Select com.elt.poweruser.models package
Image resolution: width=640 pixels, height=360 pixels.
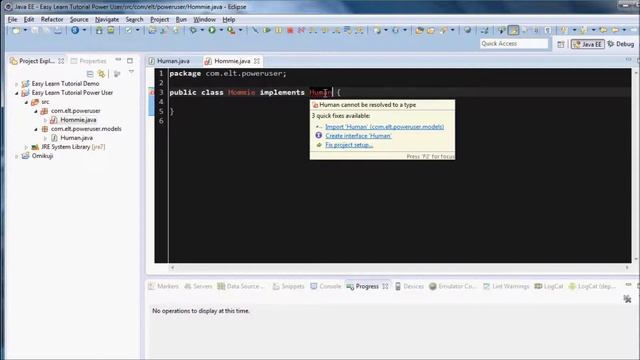point(86,129)
